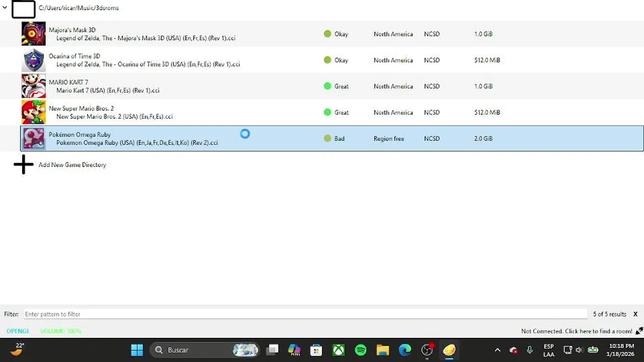Open File Explorer from the taskbar
The image size is (644, 362).
click(x=383, y=350)
